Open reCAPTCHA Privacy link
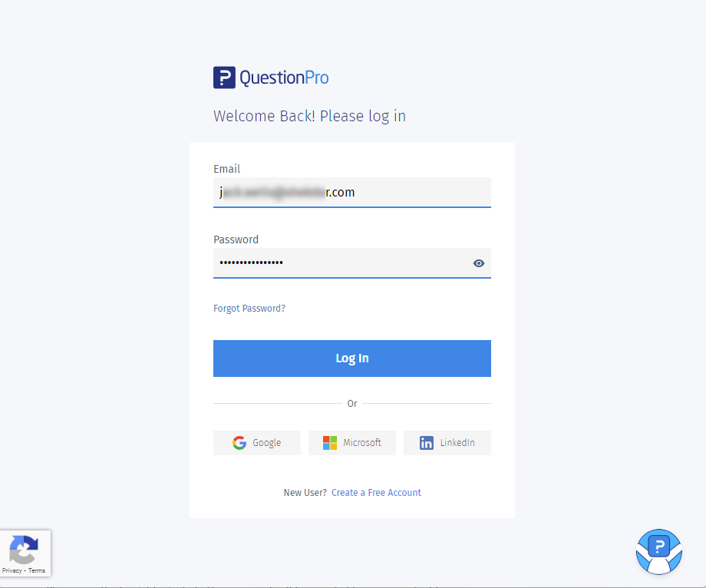The image size is (706, 588). tap(12, 570)
